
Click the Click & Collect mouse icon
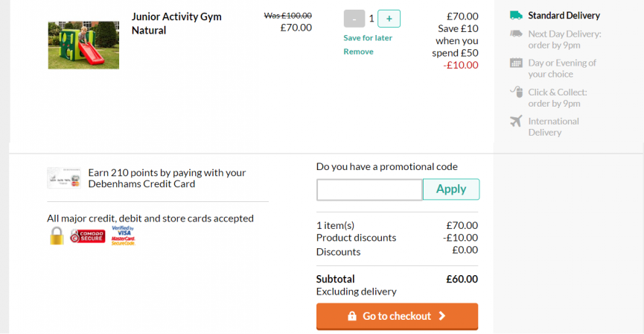click(x=516, y=91)
